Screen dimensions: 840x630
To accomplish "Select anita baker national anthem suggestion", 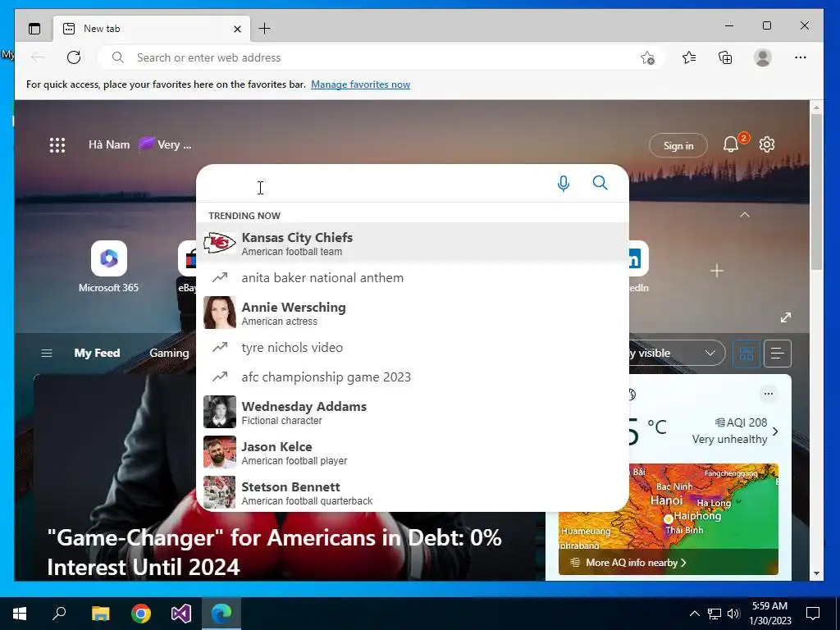I will (413, 278).
